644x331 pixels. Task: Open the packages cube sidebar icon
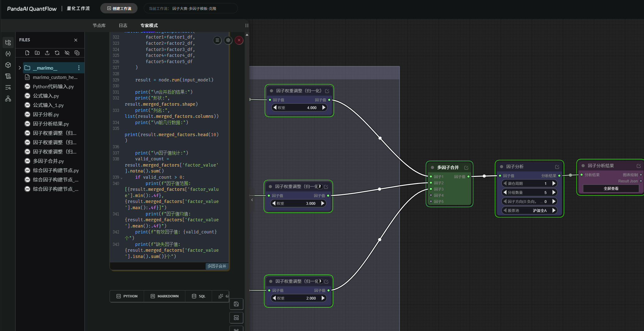pos(8,65)
